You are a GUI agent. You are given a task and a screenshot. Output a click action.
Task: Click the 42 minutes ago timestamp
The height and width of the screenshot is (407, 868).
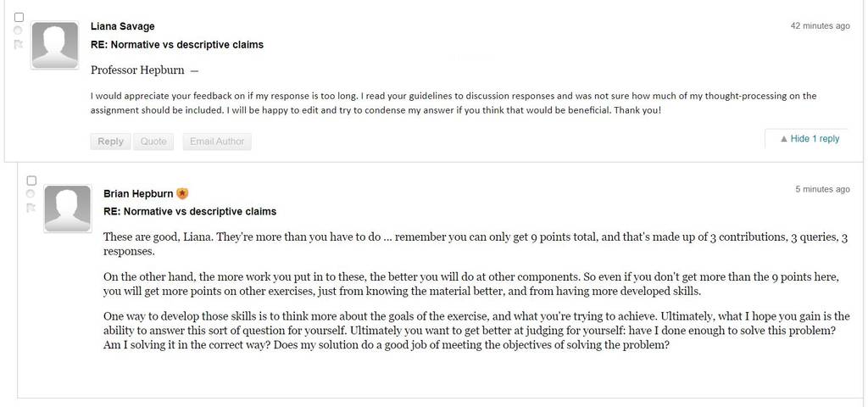[x=820, y=26]
